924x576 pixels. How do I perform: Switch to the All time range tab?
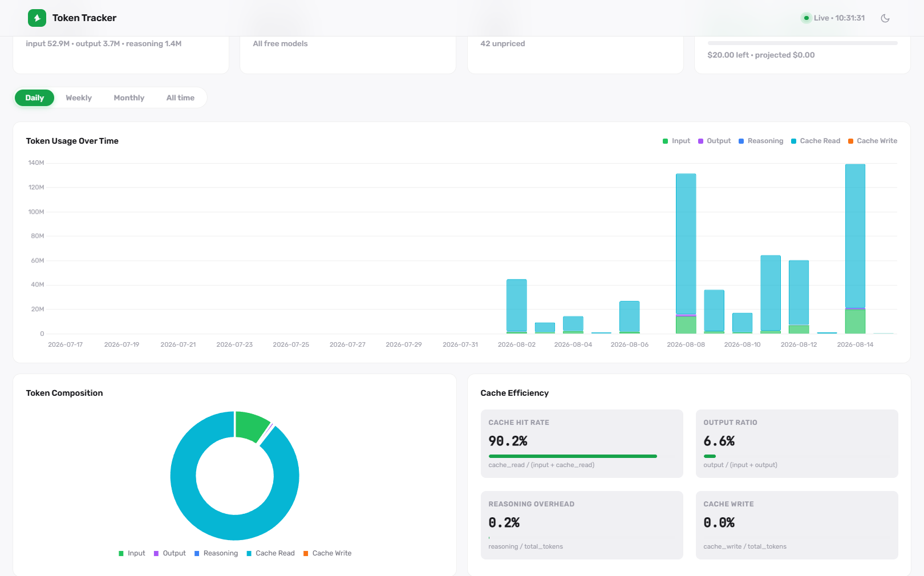[180, 98]
